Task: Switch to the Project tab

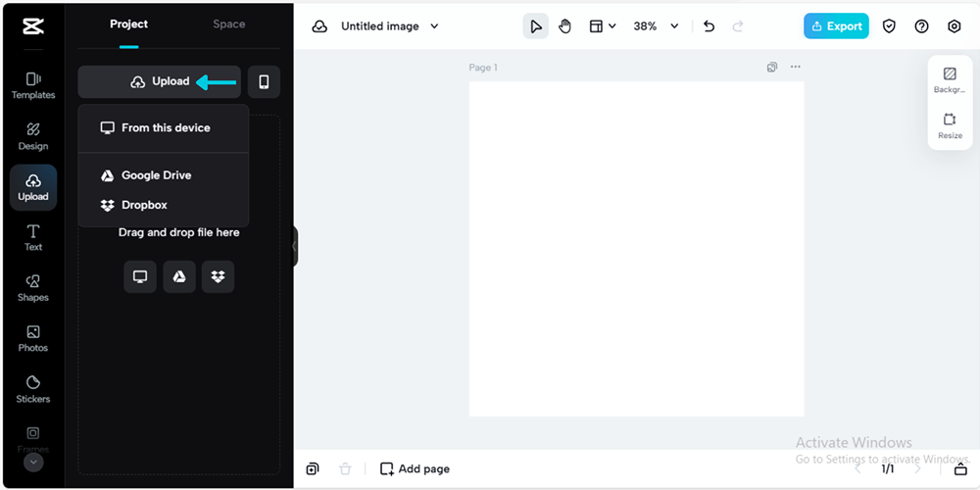Action: click(128, 24)
